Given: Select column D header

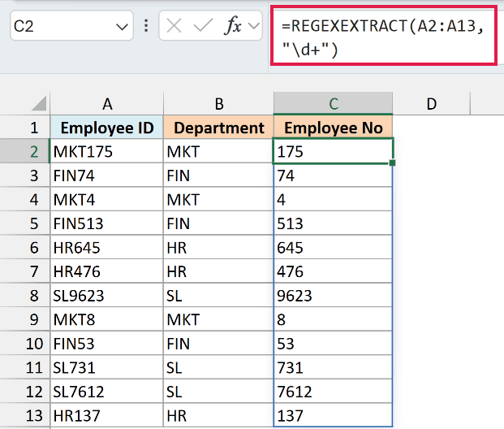Looking at the screenshot, I should point(431,104).
